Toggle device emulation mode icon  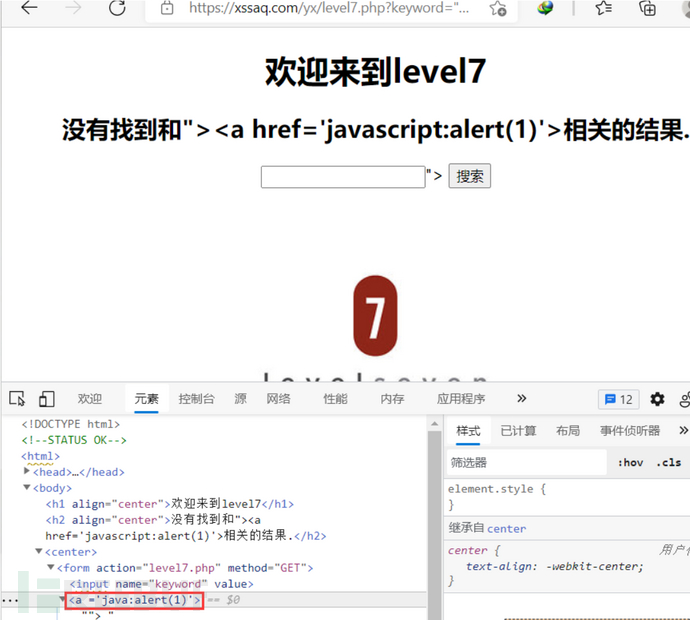(x=46, y=399)
